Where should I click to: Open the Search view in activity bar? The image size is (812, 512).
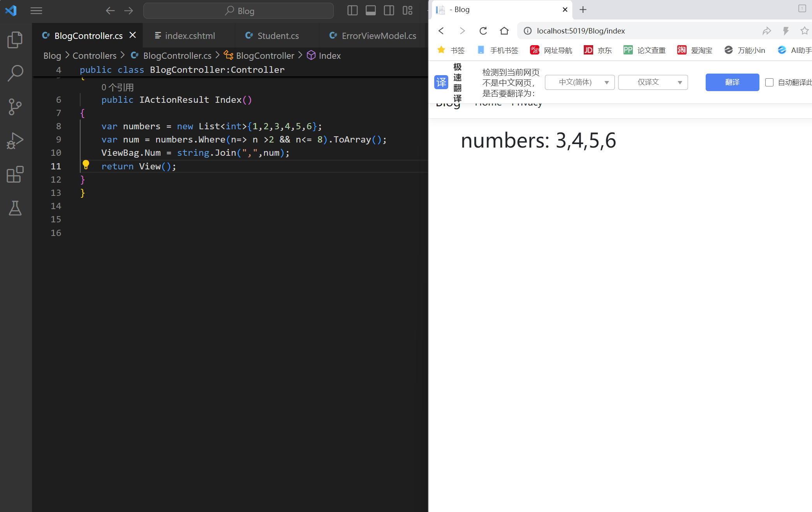click(15, 73)
